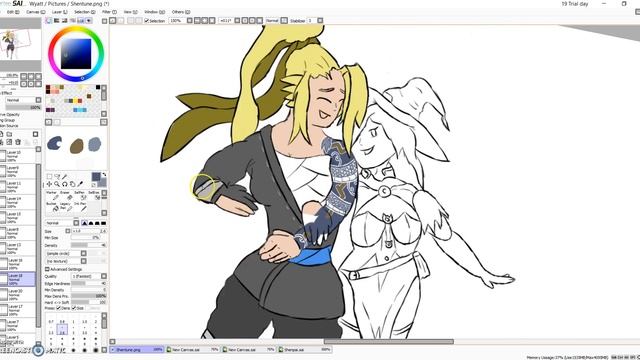Select the flattest brush edge shape
This screenshot has height=360, width=640.
tap(104, 223)
